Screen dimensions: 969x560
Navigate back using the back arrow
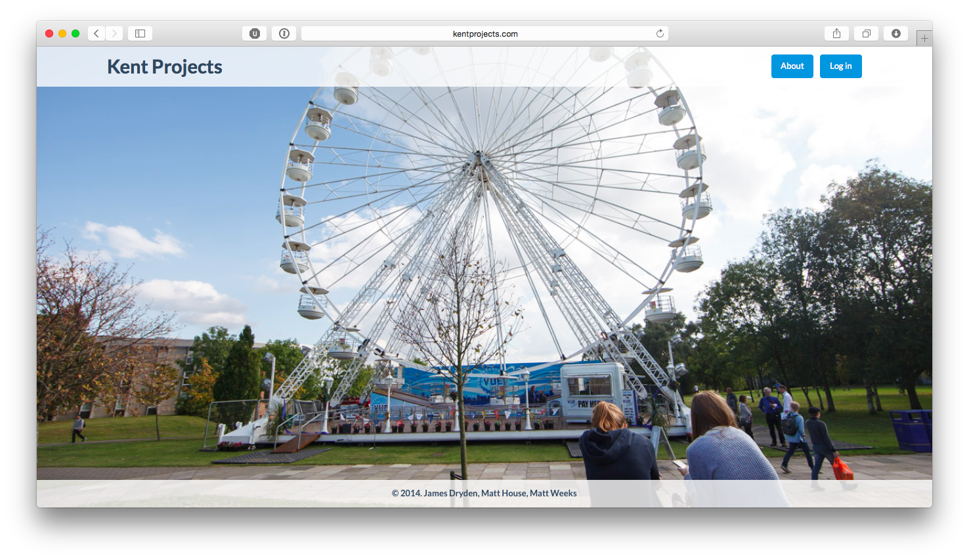(96, 33)
